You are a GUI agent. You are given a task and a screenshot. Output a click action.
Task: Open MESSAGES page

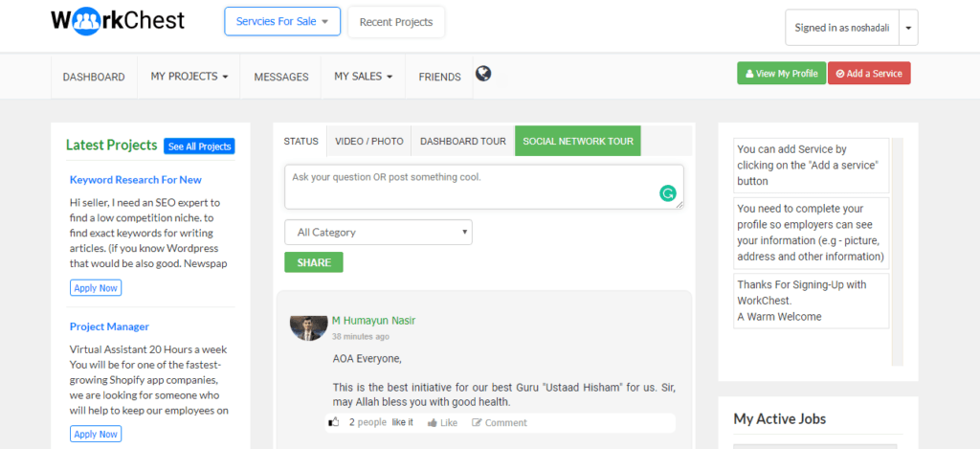281,77
